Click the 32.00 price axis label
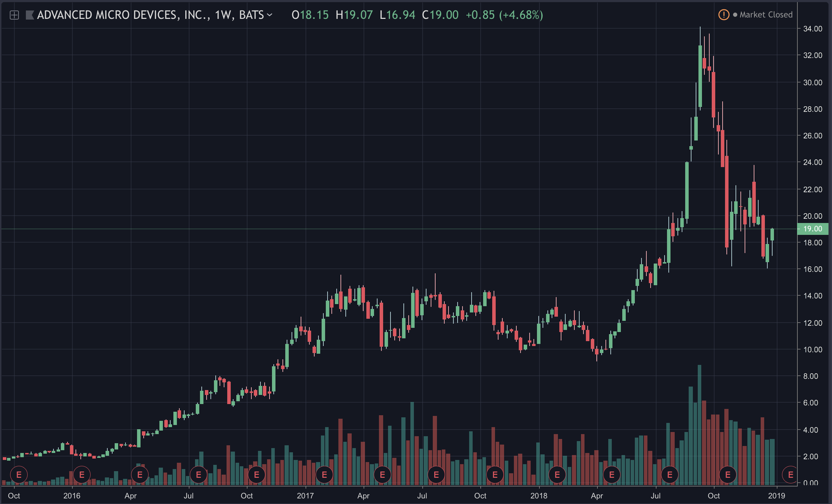 [813, 55]
